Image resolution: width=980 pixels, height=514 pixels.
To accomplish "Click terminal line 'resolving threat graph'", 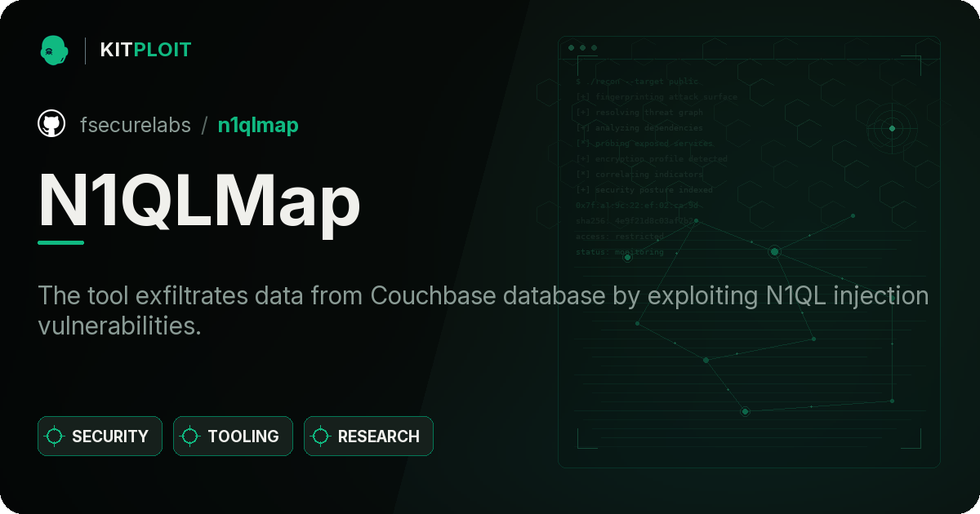I will (x=639, y=113).
